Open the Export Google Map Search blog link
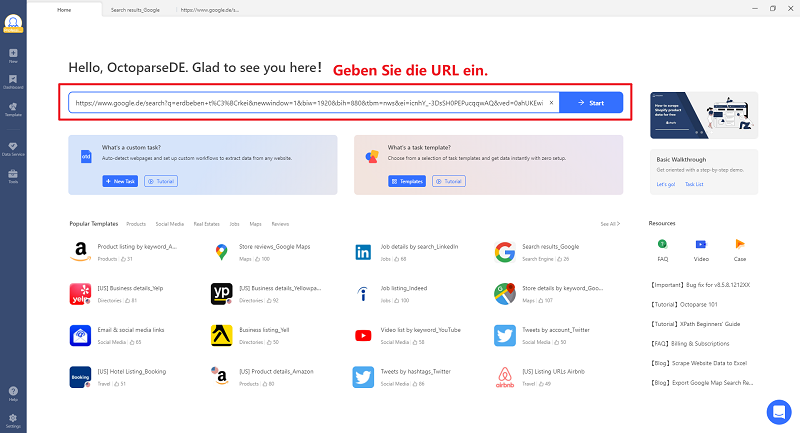This screenshot has width=800, height=433. 702,383
